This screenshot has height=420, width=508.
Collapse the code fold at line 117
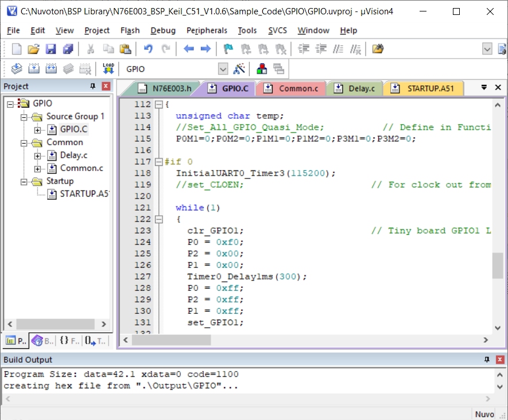click(x=158, y=162)
